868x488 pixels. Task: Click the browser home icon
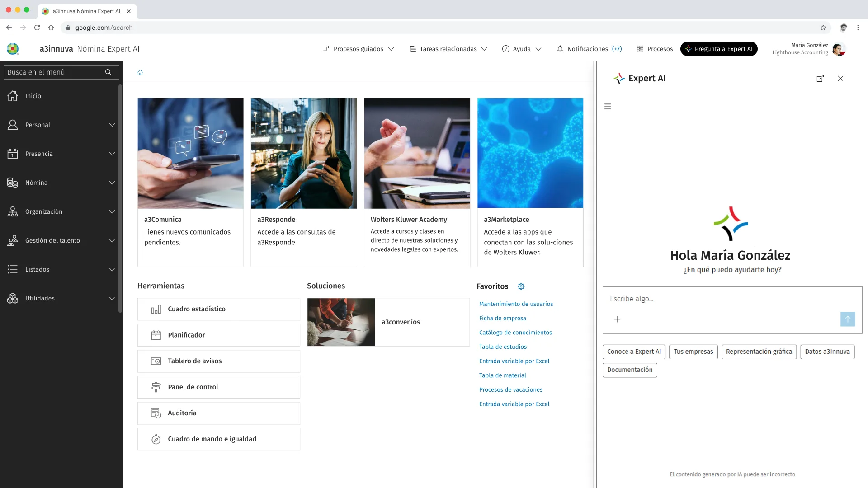(51, 28)
